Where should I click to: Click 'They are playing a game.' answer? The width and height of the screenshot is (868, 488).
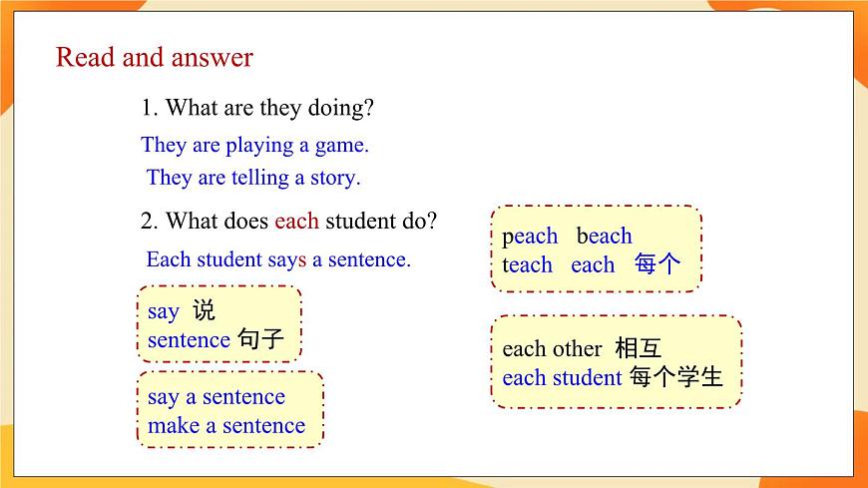point(254,145)
